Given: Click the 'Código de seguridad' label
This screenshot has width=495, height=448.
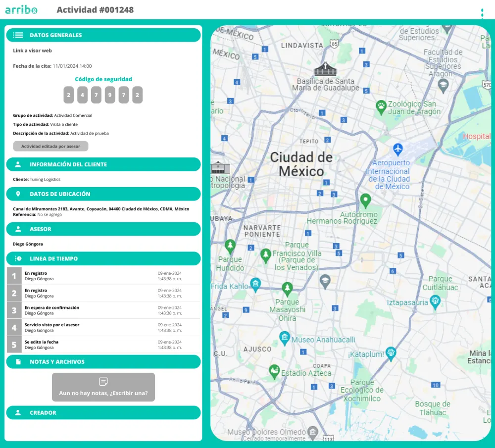Looking at the screenshot, I should coord(103,79).
